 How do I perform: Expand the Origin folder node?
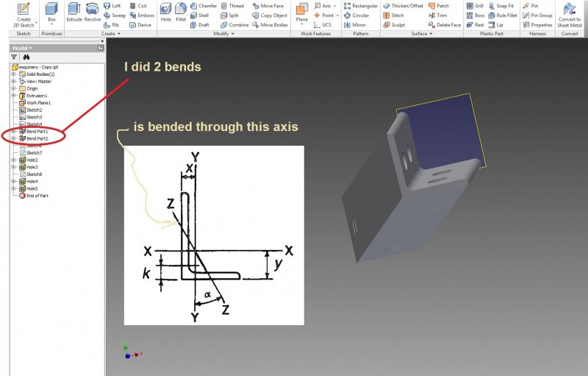click(x=13, y=88)
